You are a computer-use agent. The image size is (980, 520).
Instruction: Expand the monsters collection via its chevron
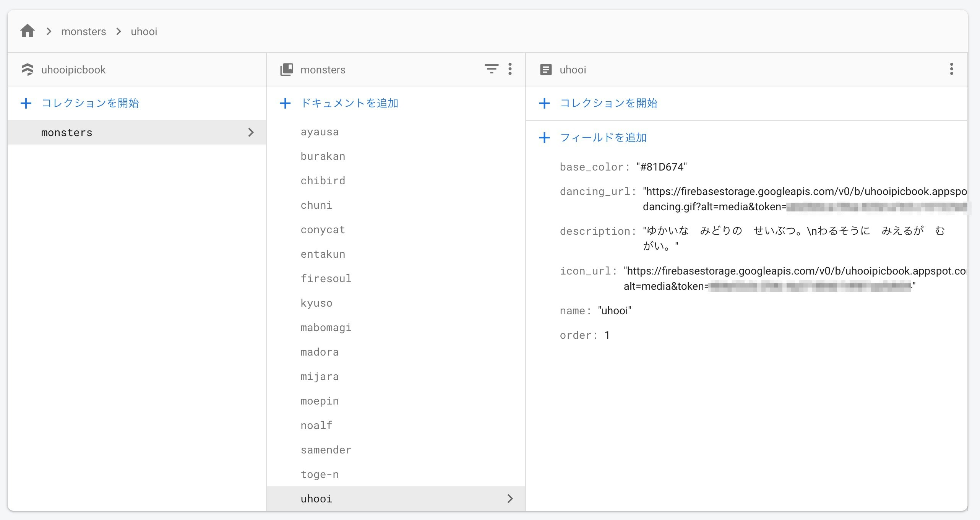click(251, 132)
